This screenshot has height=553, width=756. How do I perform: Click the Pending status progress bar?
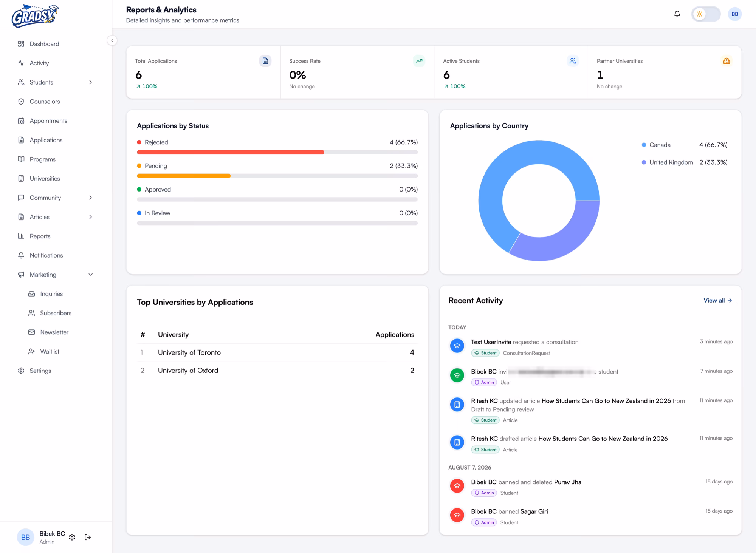point(277,176)
